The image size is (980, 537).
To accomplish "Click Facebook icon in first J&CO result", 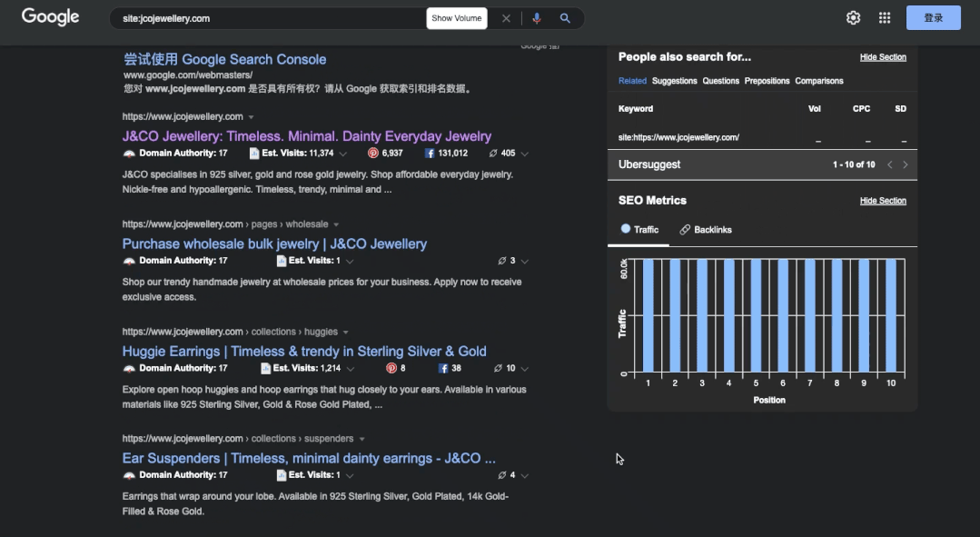I will 430,154.
